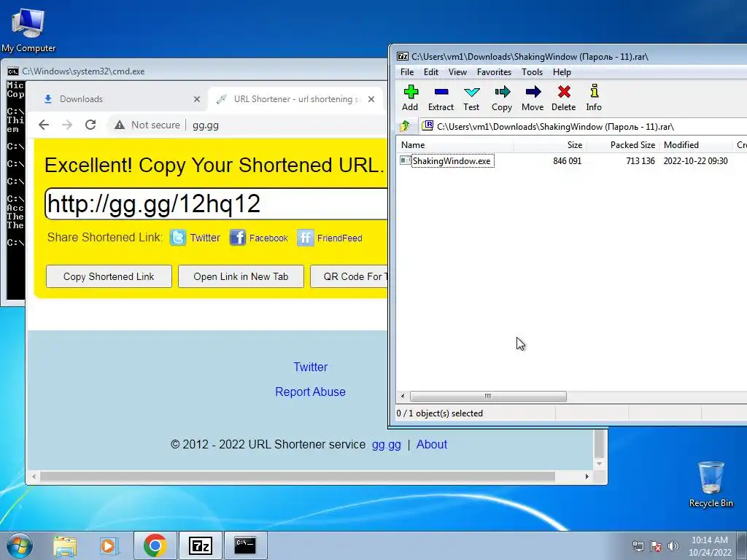Viewport: 747px width, 560px height.
Task: Open the Windows Start menu
Action: (20, 545)
